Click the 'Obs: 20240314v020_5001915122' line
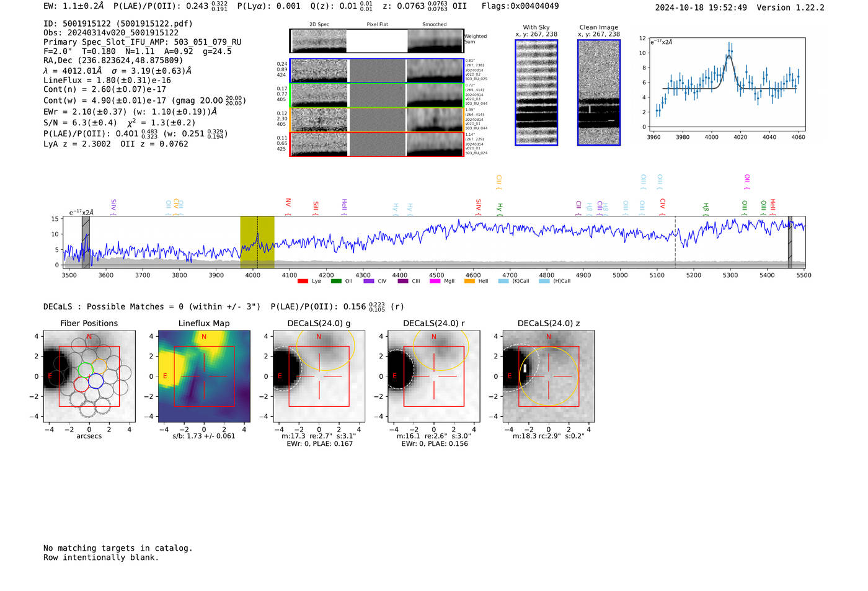Viewport: 868px width, 591px height. (111, 33)
